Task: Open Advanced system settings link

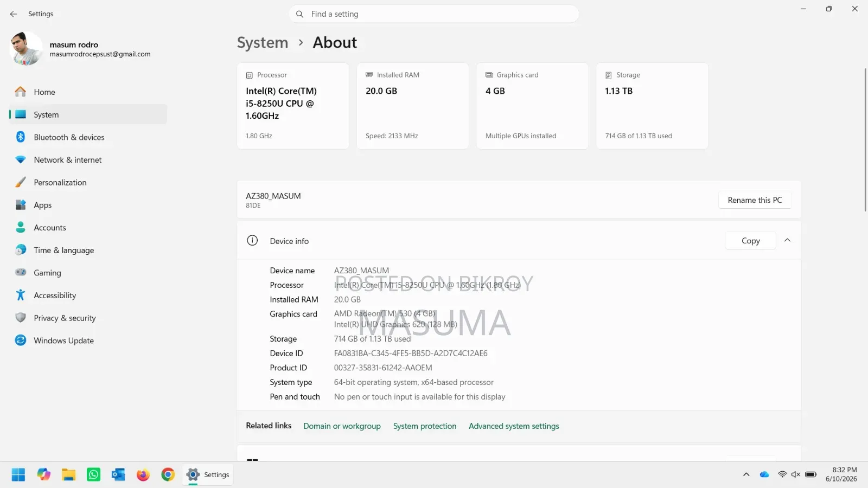Action: (x=514, y=426)
